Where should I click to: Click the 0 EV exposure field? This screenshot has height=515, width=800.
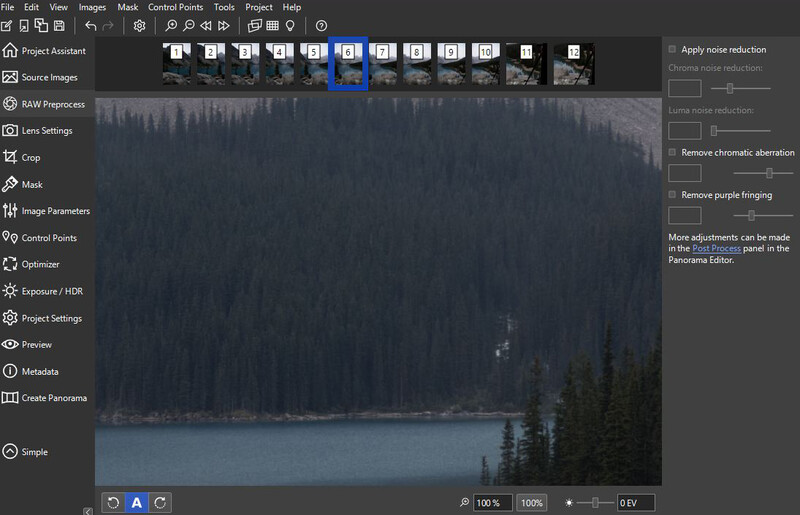pyautogui.click(x=636, y=503)
